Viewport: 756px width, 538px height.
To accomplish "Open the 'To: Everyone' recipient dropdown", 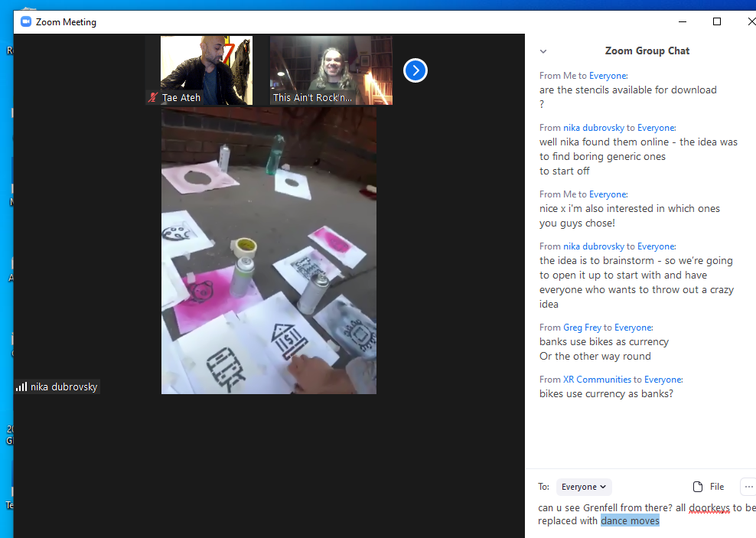I will click(583, 487).
